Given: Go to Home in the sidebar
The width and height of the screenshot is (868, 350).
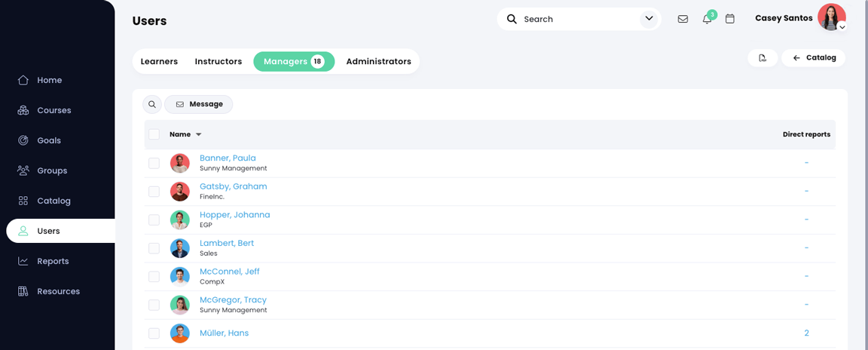Looking at the screenshot, I should pos(49,80).
